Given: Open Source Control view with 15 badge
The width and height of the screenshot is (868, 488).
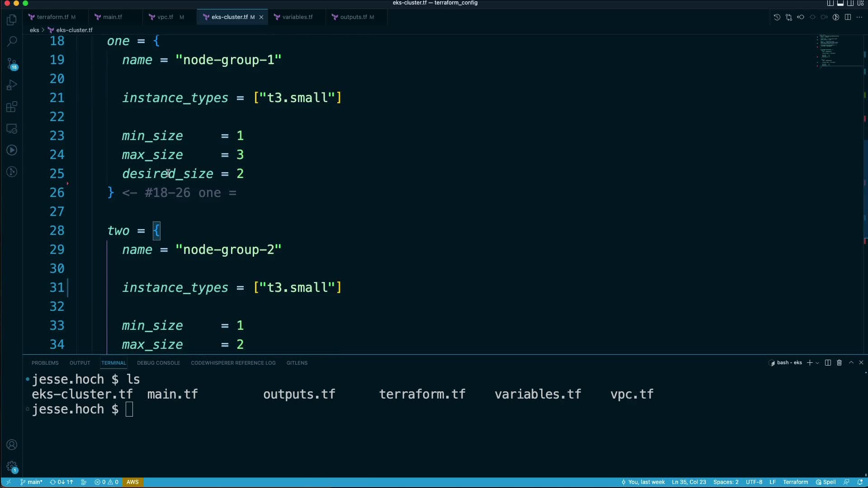Looking at the screenshot, I should point(12,63).
